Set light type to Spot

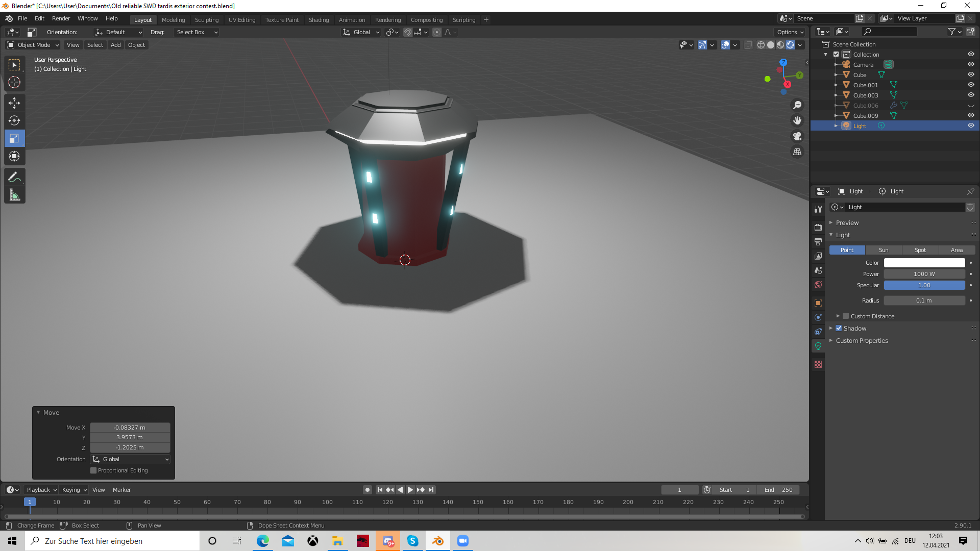(920, 250)
